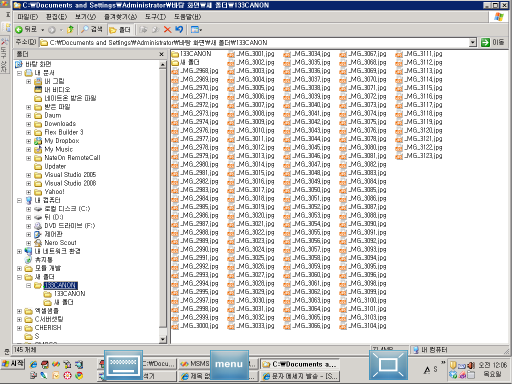The width and height of the screenshot is (512, 384).
Task: Switch to 문자 메세지 발송 taskbar window
Action: (x=300, y=376)
